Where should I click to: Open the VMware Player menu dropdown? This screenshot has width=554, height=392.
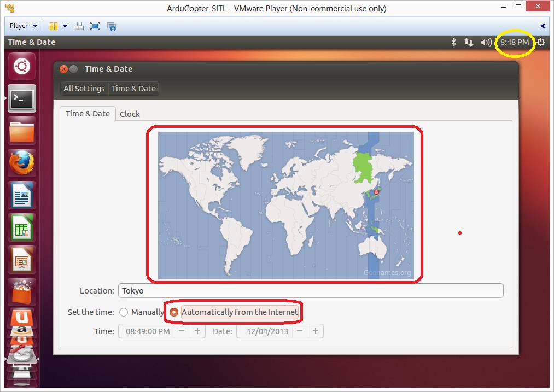(23, 26)
